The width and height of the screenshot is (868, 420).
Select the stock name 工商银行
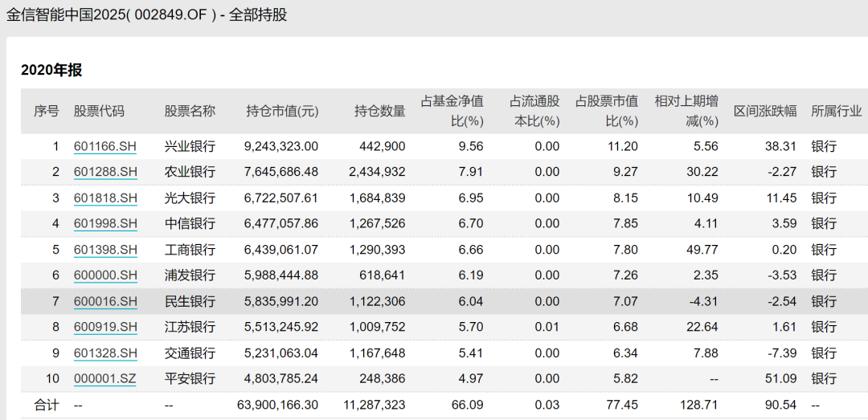pos(190,250)
